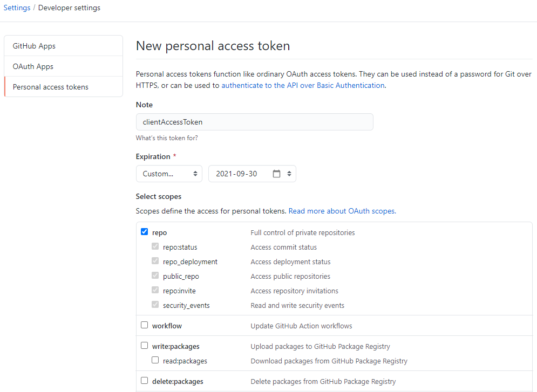
Task: Click the security_events checkbox
Action: 155,305
